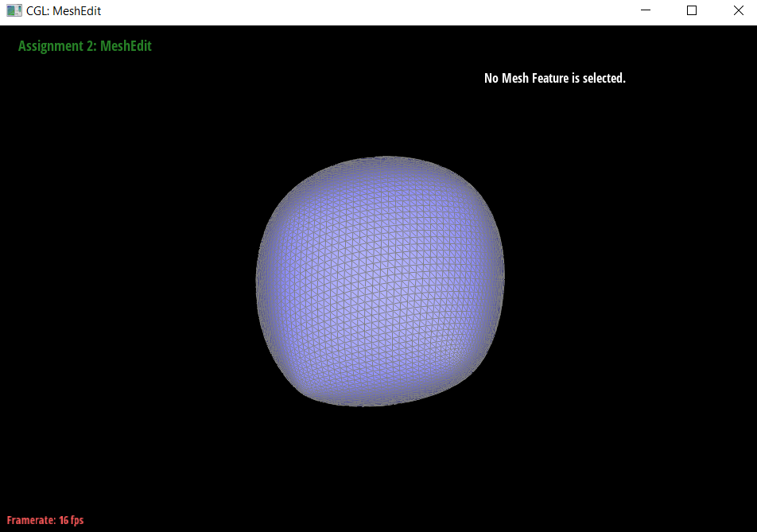The width and height of the screenshot is (757, 532).
Task: Click the "No Mesh Feature is selected." message
Action: pyautogui.click(x=555, y=78)
